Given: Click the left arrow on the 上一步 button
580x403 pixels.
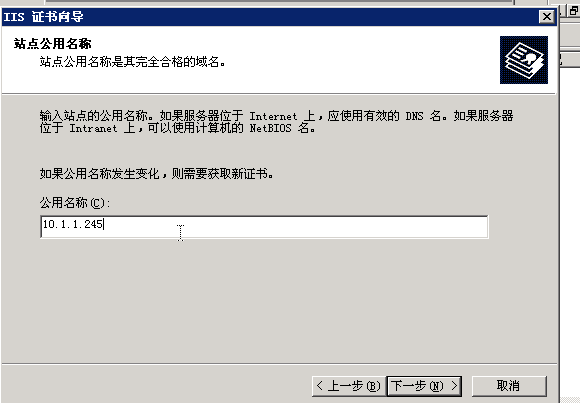Looking at the screenshot, I should 320,386.
